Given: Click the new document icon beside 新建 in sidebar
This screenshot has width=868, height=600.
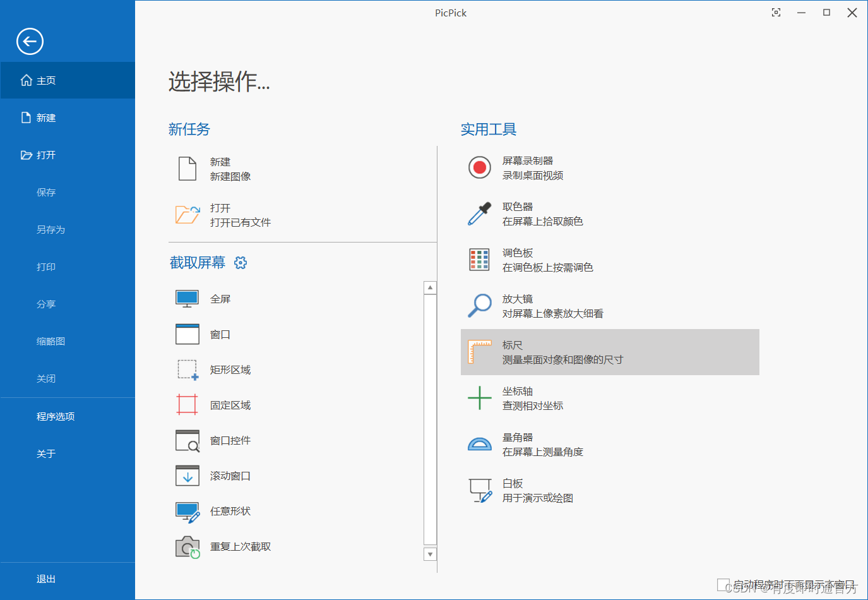Looking at the screenshot, I should point(26,117).
